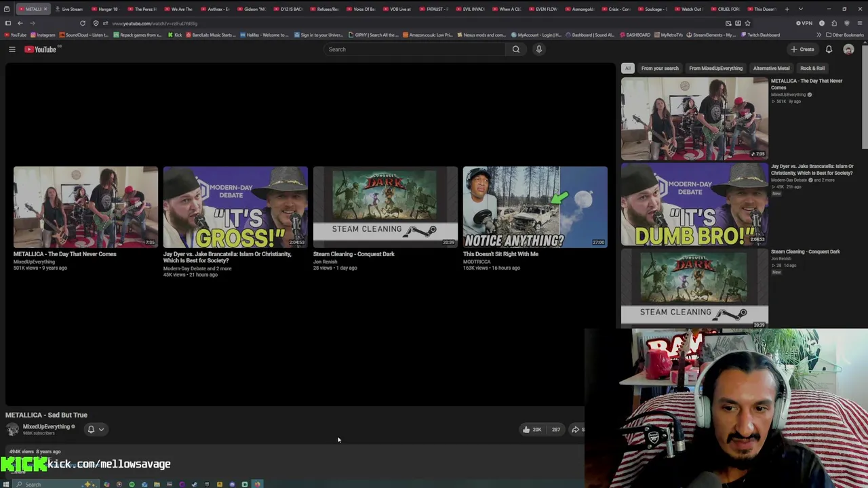868x488 pixels.
Task: Open the YouTube bookmark in bookmarks bar
Action: pos(16,35)
